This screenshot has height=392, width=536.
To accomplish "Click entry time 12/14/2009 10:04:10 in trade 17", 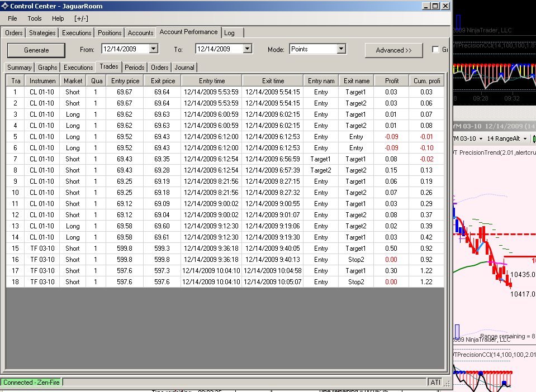I will click(211, 271).
